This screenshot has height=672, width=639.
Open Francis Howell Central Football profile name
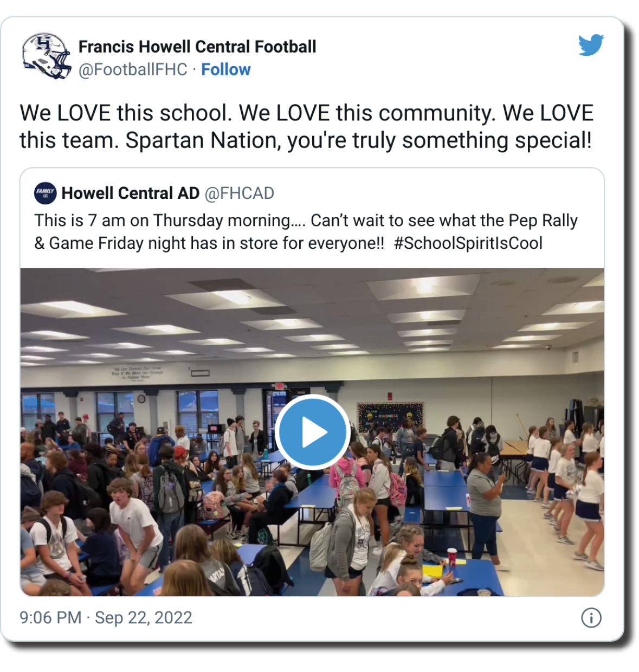tap(197, 47)
